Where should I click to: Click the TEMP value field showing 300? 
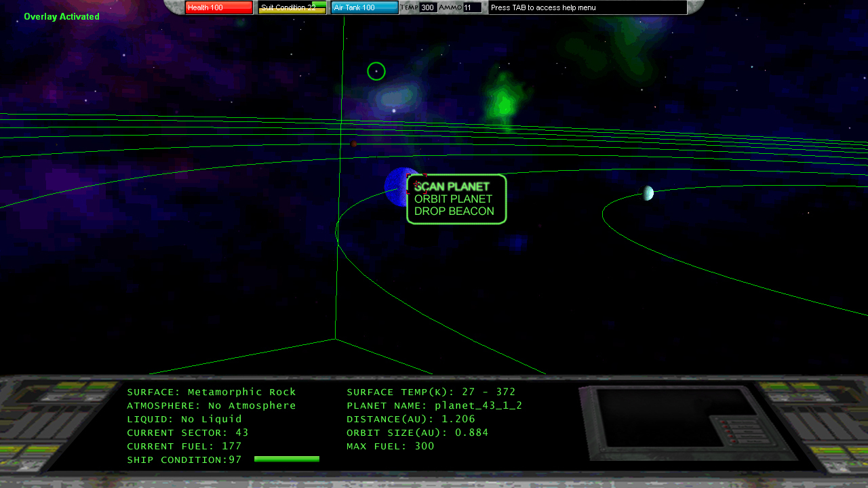(428, 7)
